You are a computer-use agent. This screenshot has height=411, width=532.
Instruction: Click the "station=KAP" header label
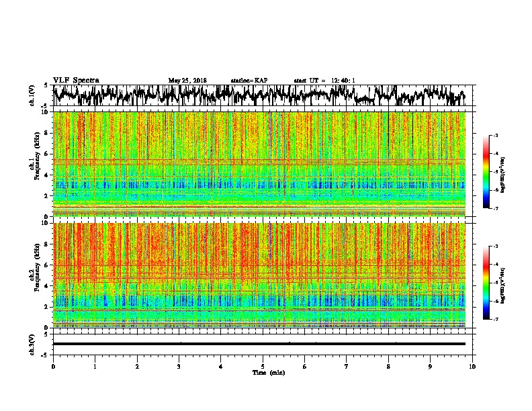(249, 81)
